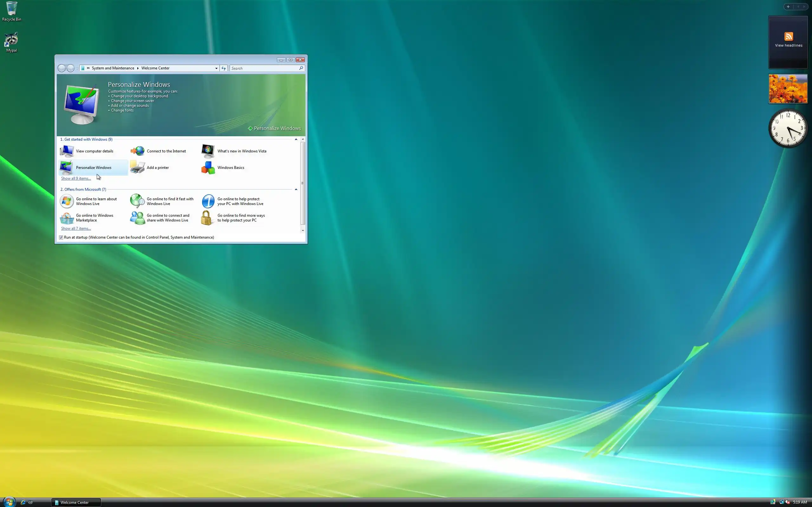Uncheck Run at startup checkbox
Viewport: 812px width, 507px height.
pos(61,237)
